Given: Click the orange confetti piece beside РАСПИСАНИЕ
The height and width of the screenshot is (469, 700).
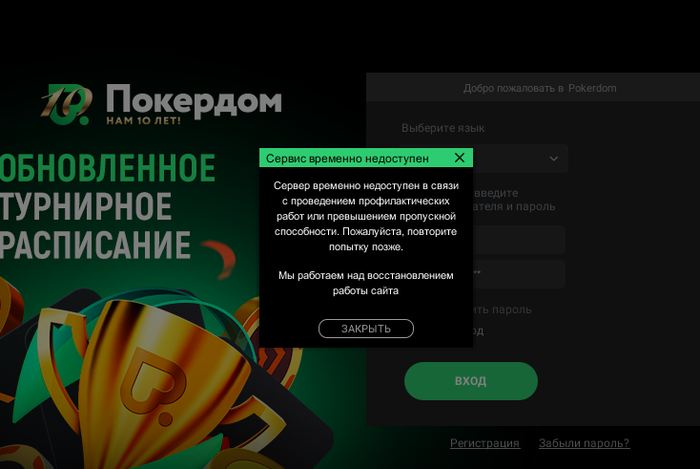Looking at the screenshot, I should coord(219,259).
